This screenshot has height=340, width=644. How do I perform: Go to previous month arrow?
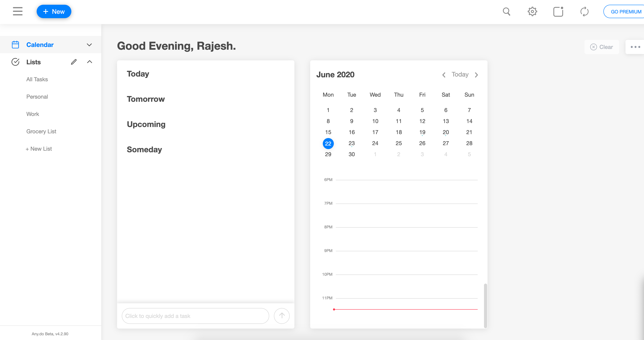[444, 75]
